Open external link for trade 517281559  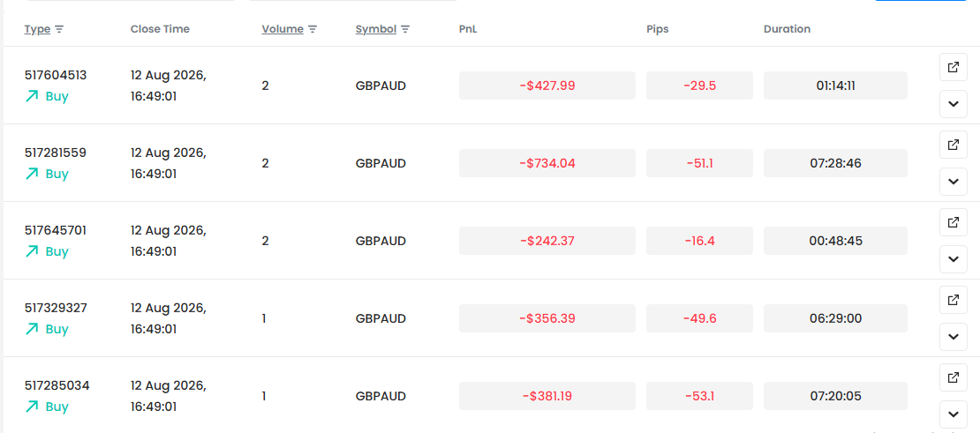point(954,145)
